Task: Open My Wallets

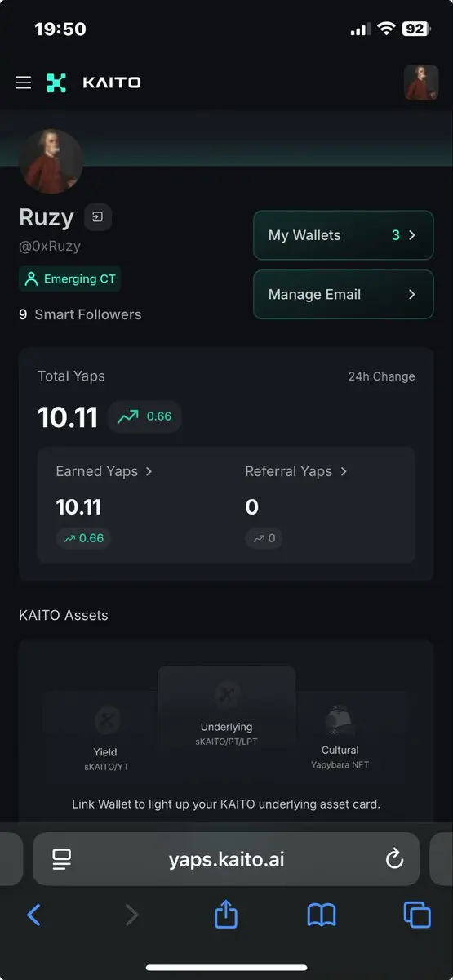Action: pyautogui.click(x=343, y=235)
